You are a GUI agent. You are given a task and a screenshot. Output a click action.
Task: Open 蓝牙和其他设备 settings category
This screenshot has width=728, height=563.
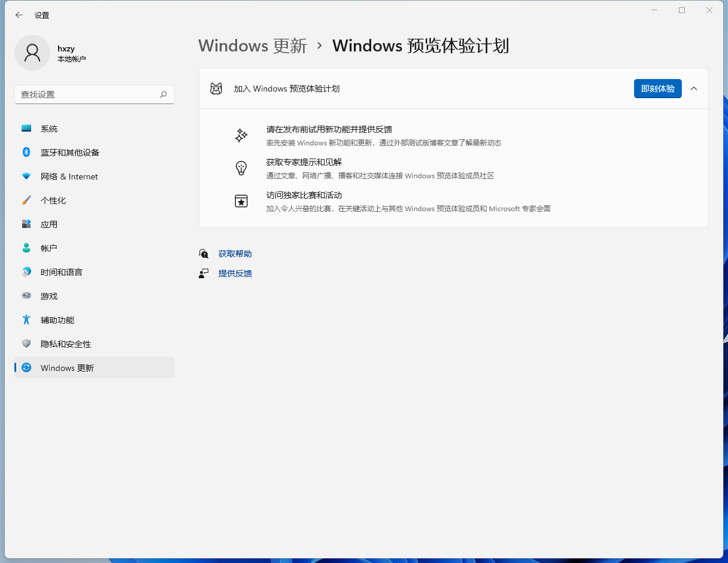[95, 153]
